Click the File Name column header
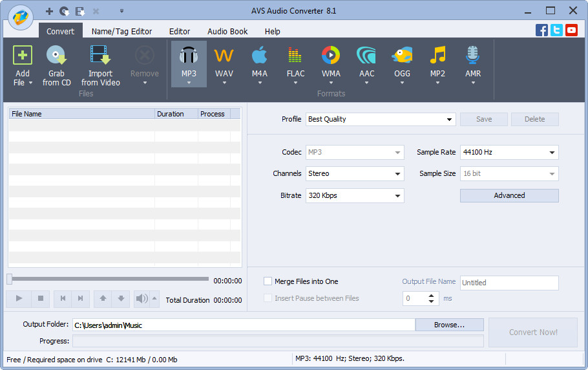This screenshot has width=588, height=370. click(82, 114)
